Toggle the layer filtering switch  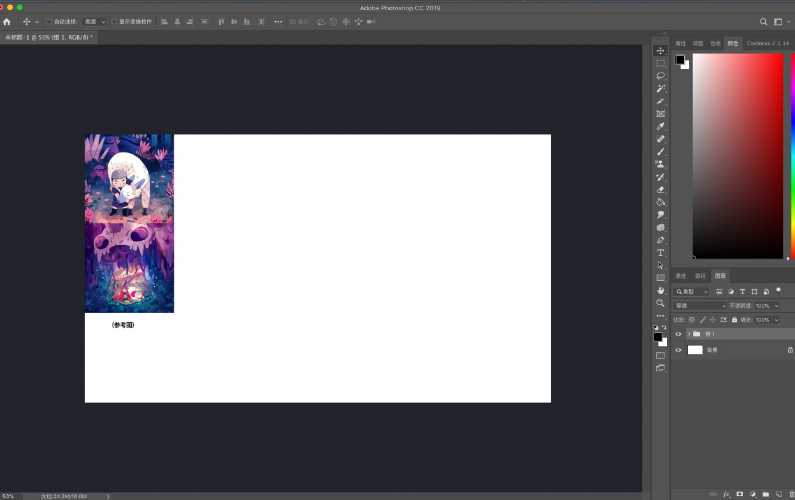[779, 291]
